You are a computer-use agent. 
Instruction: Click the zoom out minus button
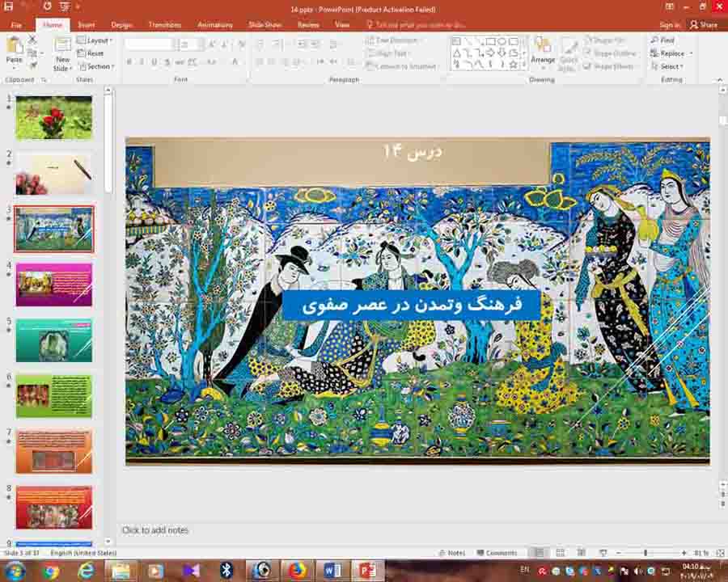tap(619, 553)
